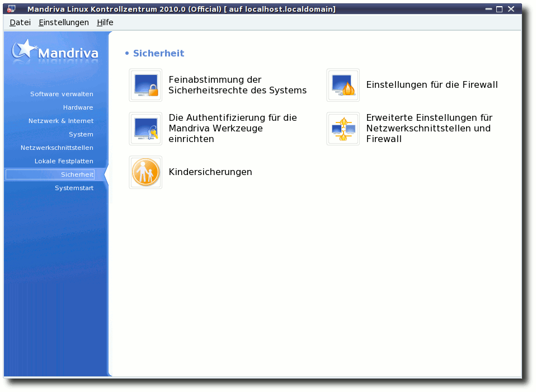Select the highlighted Sicherheit sidebar entry
536x392 pixels.
pos(50,174)
